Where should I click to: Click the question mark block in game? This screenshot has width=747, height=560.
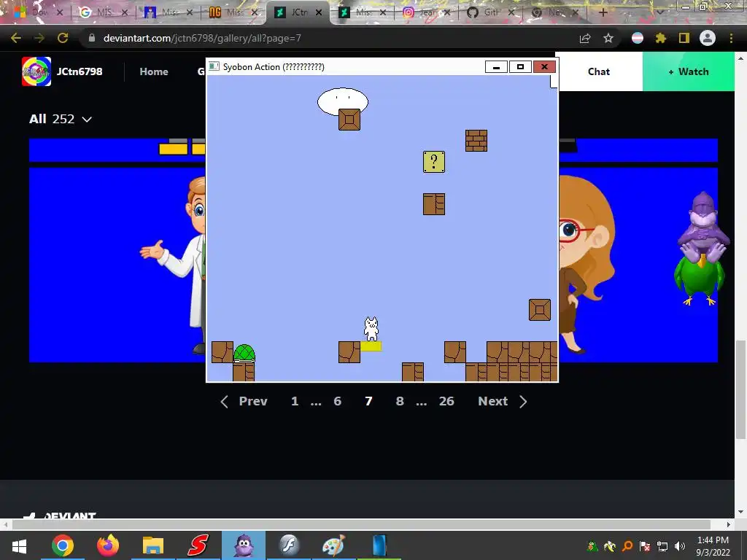tap(434, 162)
